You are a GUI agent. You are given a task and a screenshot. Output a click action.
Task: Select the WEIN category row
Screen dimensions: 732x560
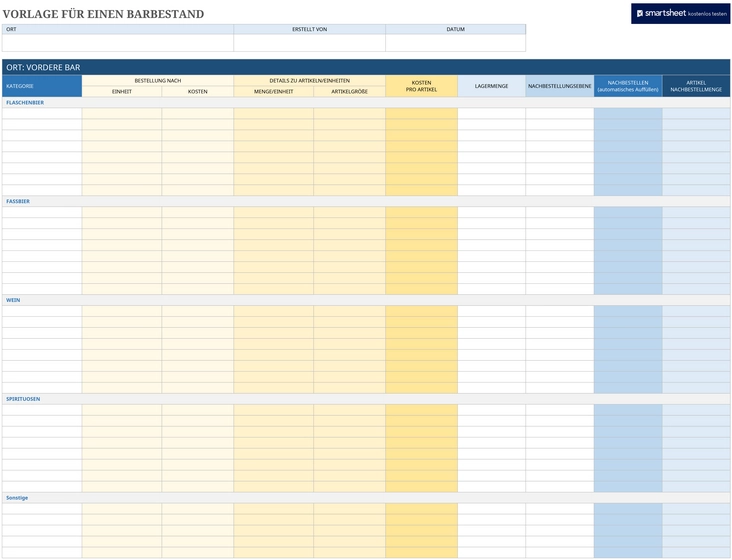[x=366, y=301]
